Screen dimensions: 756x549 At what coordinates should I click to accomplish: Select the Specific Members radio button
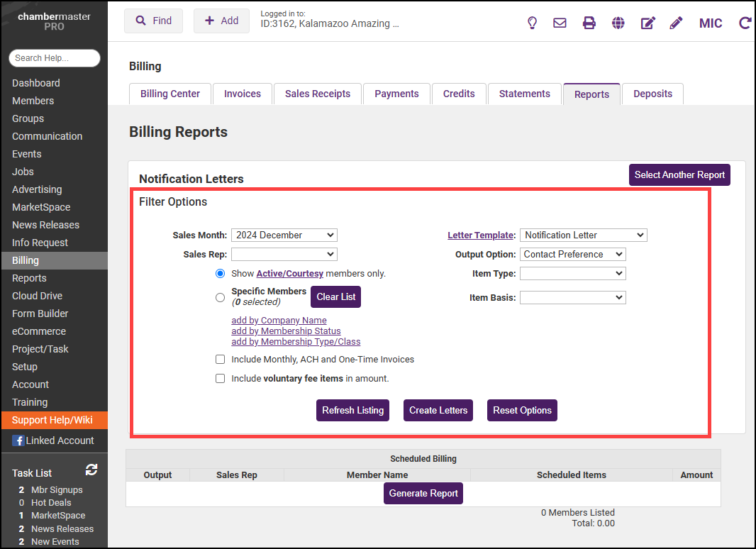[220, 298]
